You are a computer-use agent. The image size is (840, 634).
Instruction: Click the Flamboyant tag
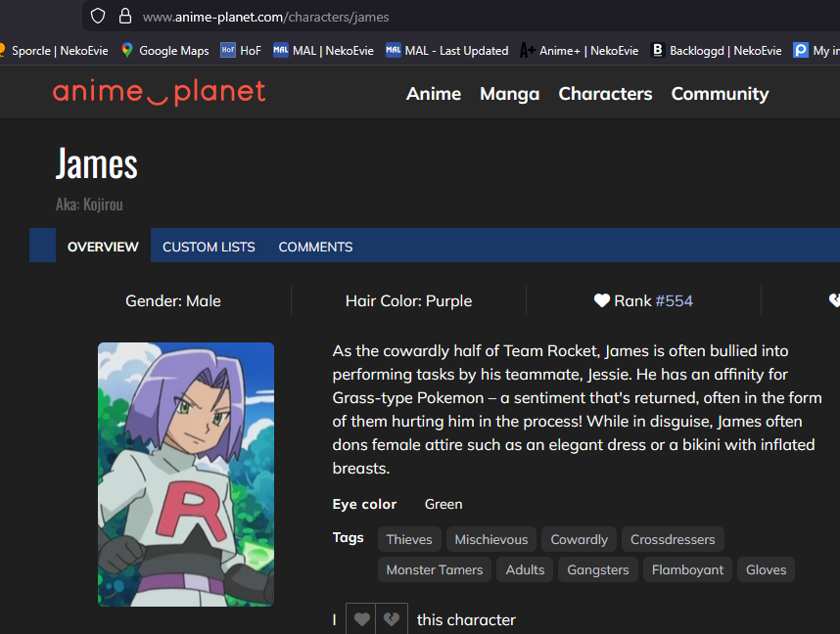click(687, 569)
